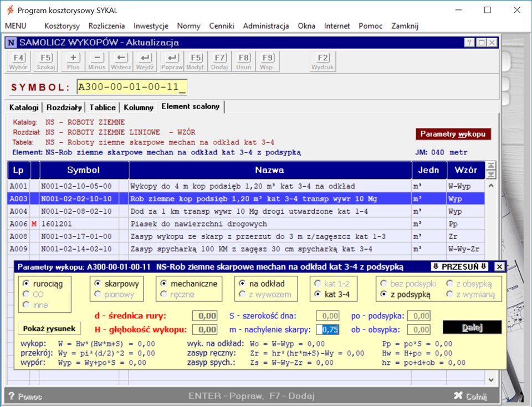Click the F2 Wydruk print button
This screenshot has height=407, width=532.
[x=323, y=61]
